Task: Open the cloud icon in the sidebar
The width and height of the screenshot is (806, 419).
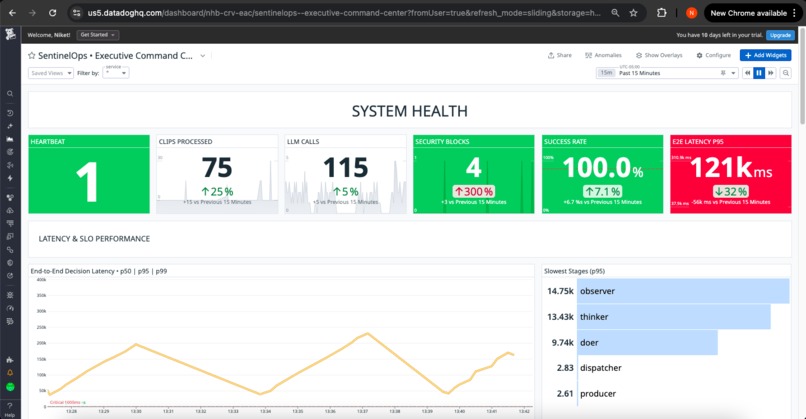Action: point(10,210)
